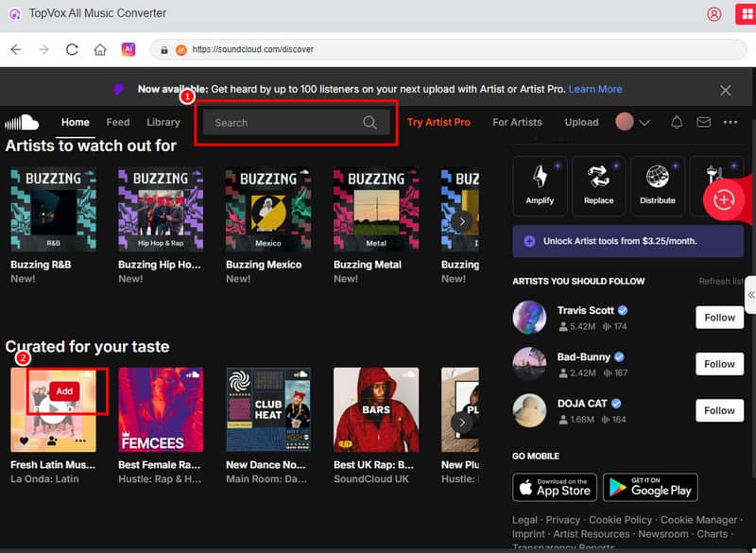Switch to the Feed tab
The image size is (756, 553).
pyautogui.click(x=117, y=122)
